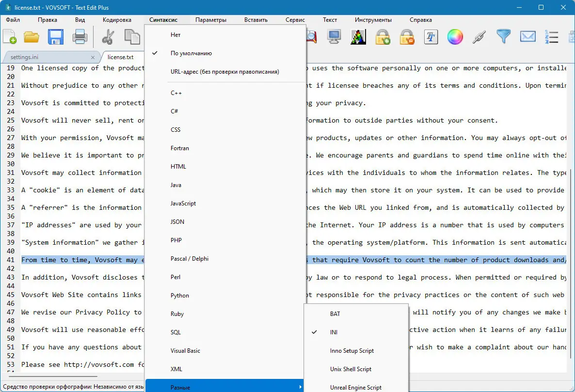Toggle the По умолчанию syntax option
Image resolution: width=575 pixels, height=392 pixels.
point(225,53)
